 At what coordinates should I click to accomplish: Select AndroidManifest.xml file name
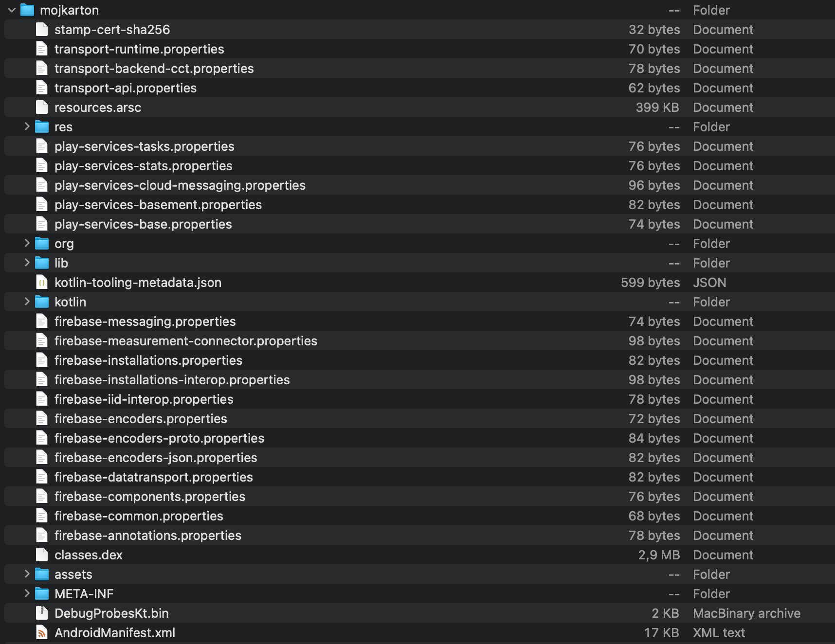[115, 633]
